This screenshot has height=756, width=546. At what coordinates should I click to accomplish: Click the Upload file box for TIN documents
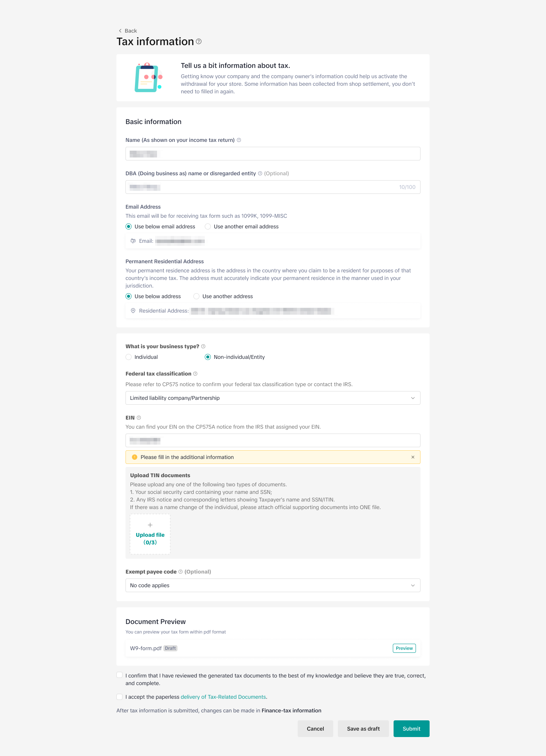coord(150,534)
